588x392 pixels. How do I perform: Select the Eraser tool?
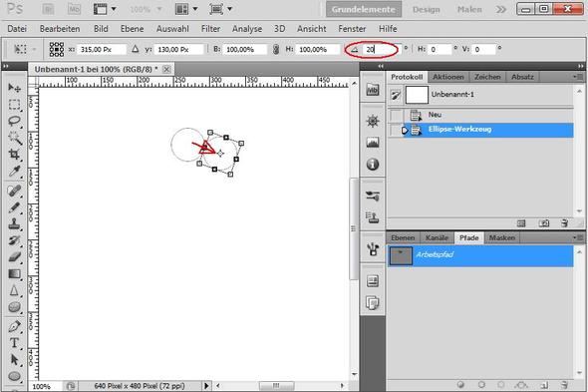pyautogui.click(x=14, y=257)
